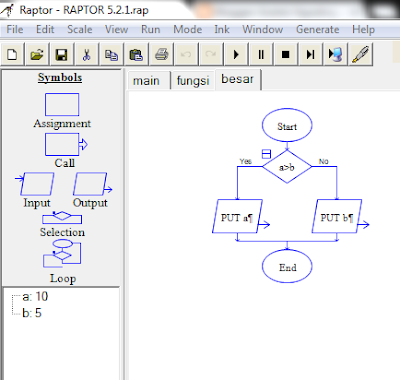Screen dimensions: 400x380
Task: Select the PUT a output shape
Action: tap(237, 216)
